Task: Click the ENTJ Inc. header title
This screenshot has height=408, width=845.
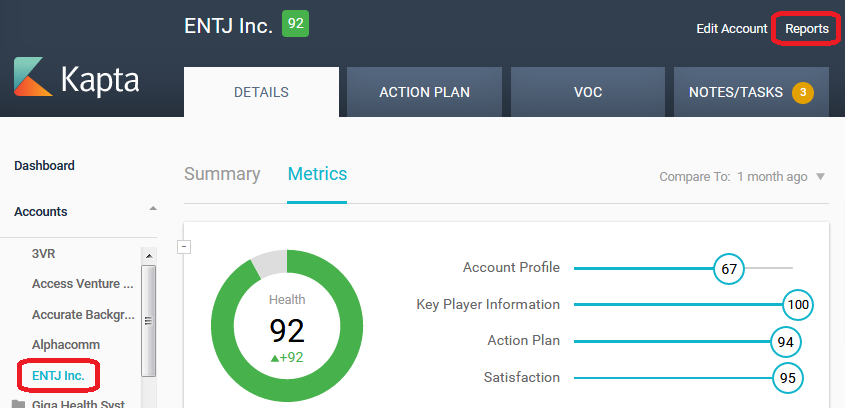Action: click(x=228, y=25)
